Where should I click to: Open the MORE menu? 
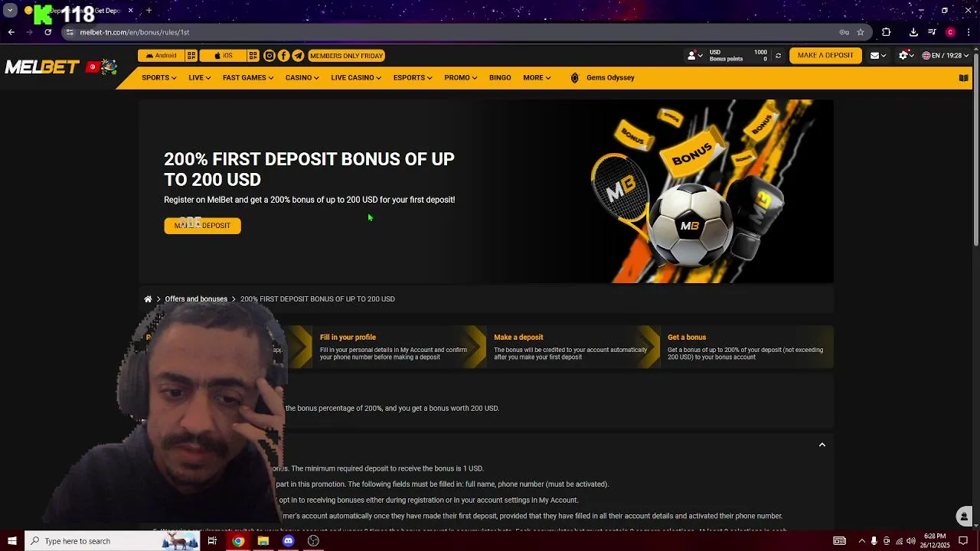(537, 77)
